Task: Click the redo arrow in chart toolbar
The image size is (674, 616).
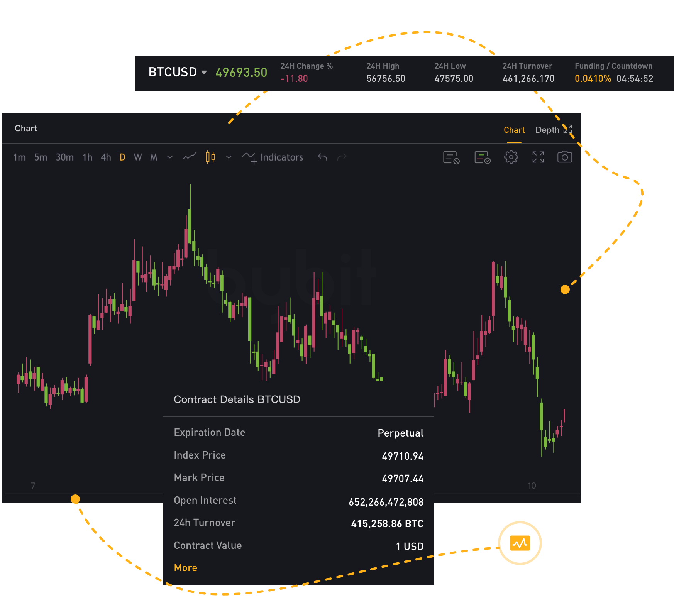Action: click(x=342, y=157)
